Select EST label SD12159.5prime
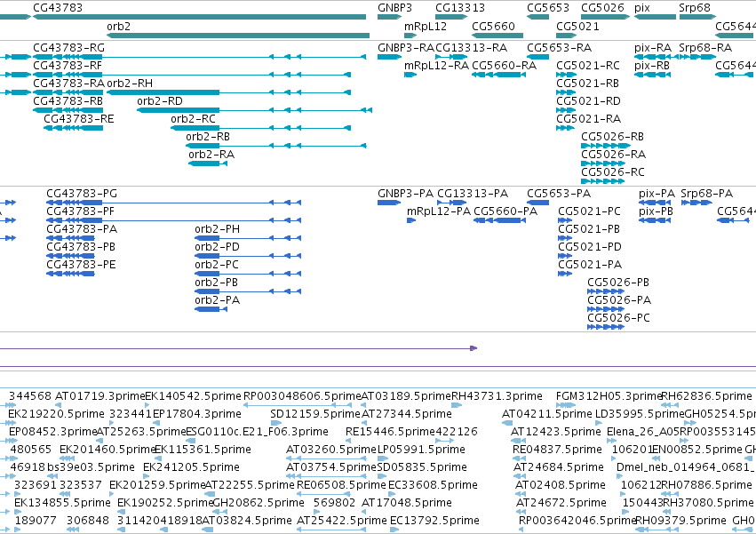Viewport: 756px width, 534px height. pyautogui.click(x=314, y=414)
